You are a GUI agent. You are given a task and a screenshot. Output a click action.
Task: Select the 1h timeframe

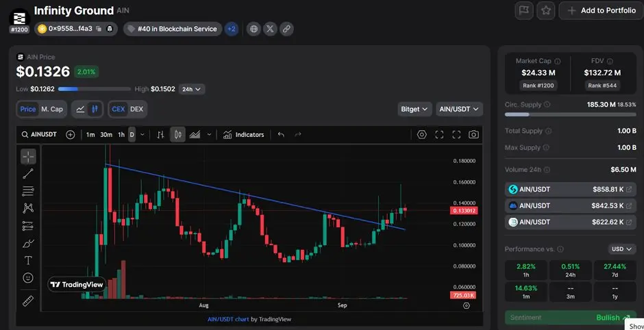click(121, 135)
